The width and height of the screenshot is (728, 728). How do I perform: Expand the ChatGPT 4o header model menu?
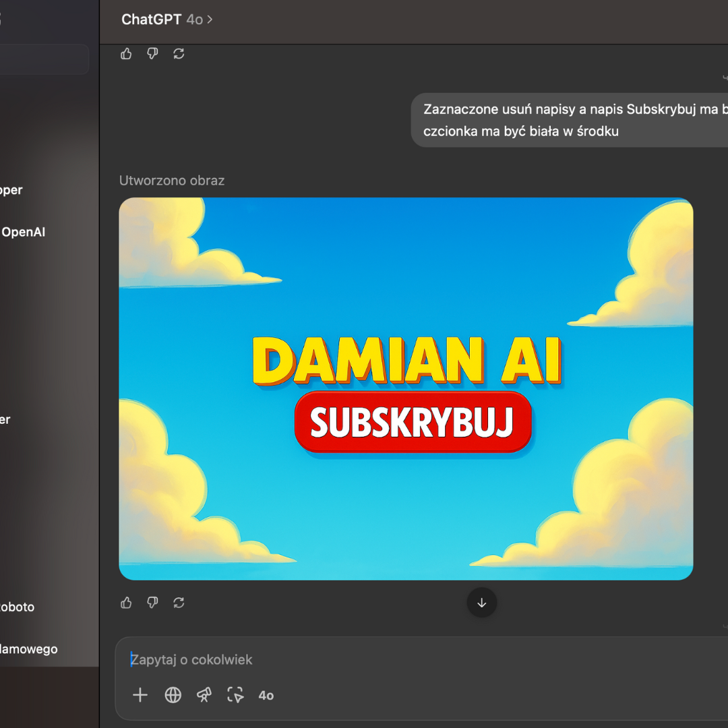[166, 20]
